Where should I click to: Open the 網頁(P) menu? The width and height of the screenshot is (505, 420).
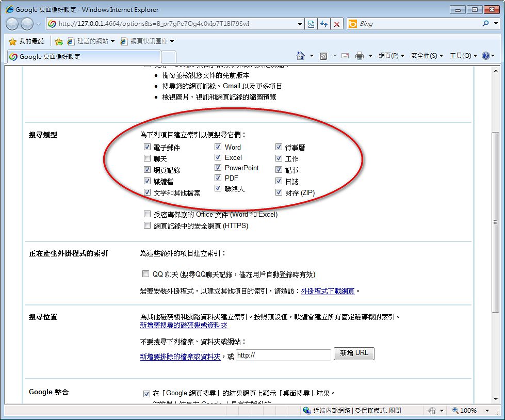click(x=392, y=56)
